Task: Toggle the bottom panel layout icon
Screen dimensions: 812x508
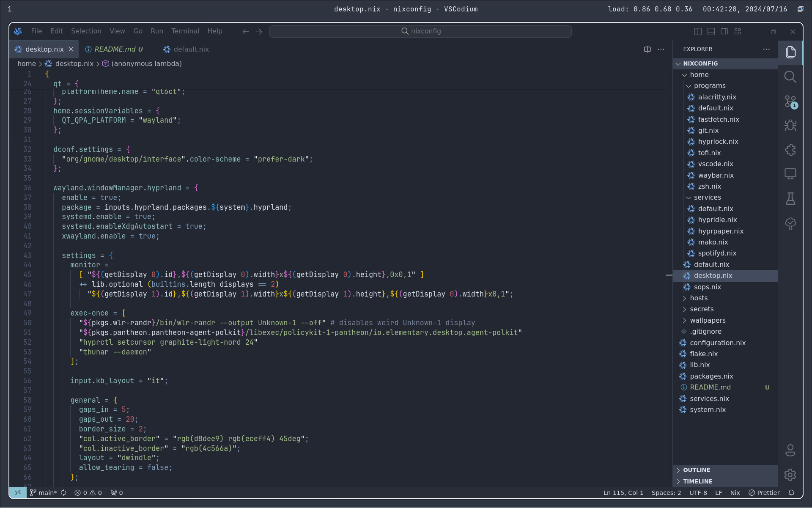Action: click(711, 31)
